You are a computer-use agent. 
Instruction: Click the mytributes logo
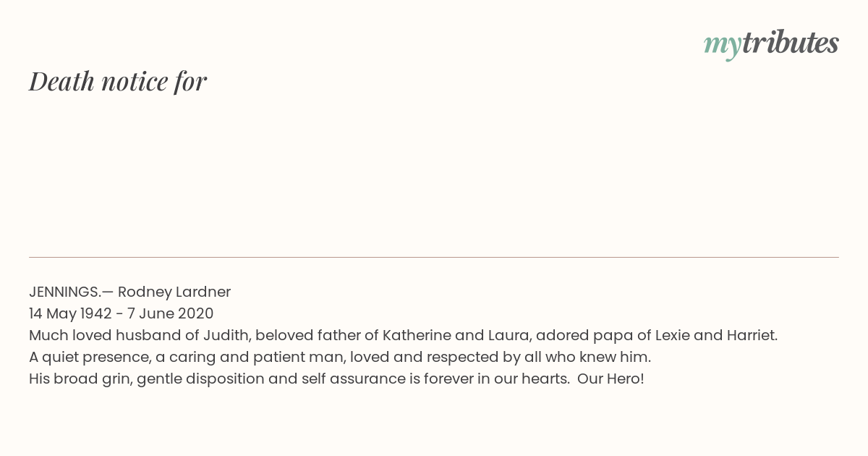(771, 45)
